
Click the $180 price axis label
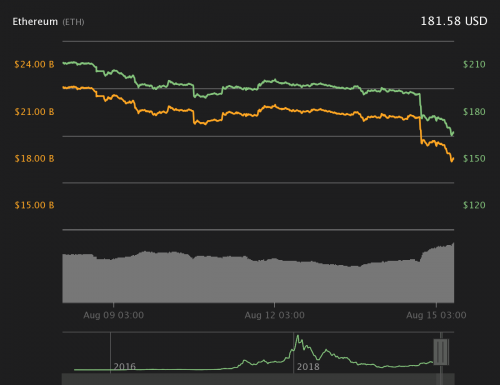point(474,112)
